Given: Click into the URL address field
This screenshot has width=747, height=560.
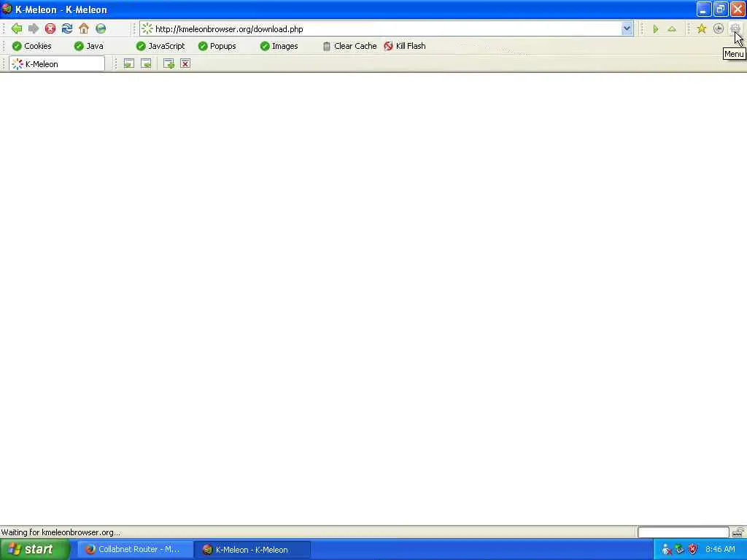Looking at the screenshot, I should click(x=387, y=29).
